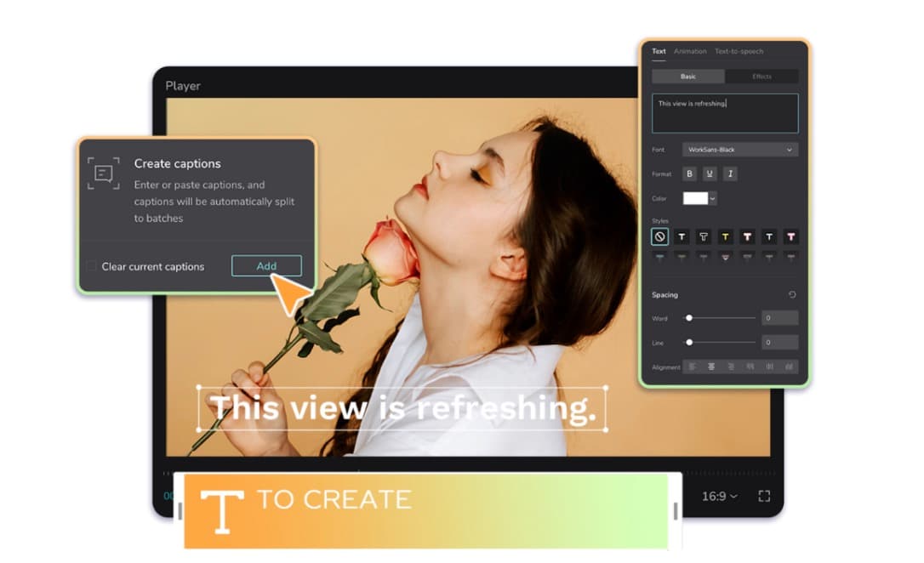Viewport: 924px width, 563px height.
Task: Apply underline formatting to the caption
Action: pyautogui.click(x=710, y=173)
